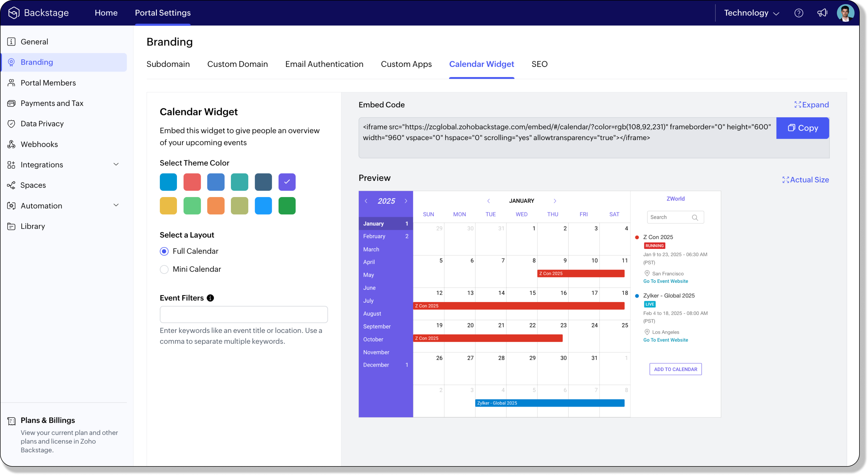The height and width of the screenshot is (475, 868).
Task: Click the Event Filters info icon
Action: (x=210, y=298)
